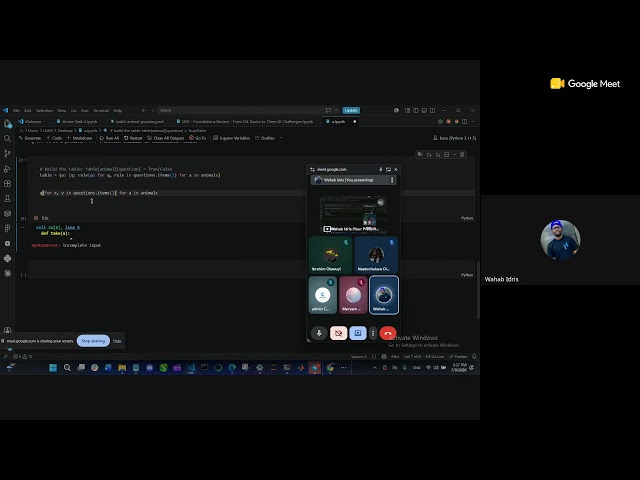Open the Search view in activity bar
This screenshot has width=640, height=480.
coord(7,139)
